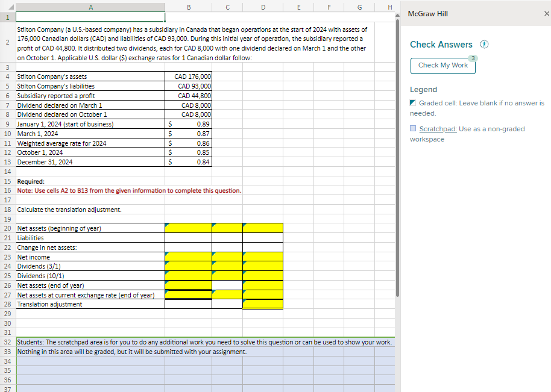Image resolution: width=551 pixels, height=392 pixels.
Task: Select the 0.89 exchange rate cell
Action: [188, 124]
